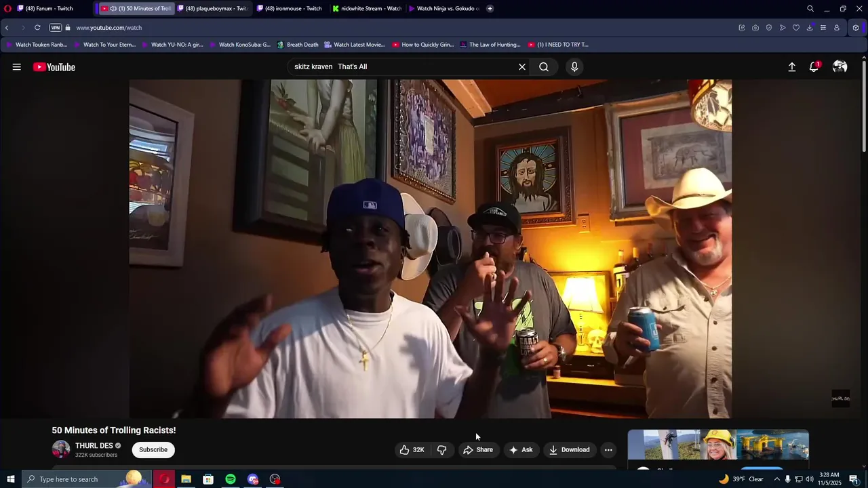
Task: Download the video
Action: 569,450
